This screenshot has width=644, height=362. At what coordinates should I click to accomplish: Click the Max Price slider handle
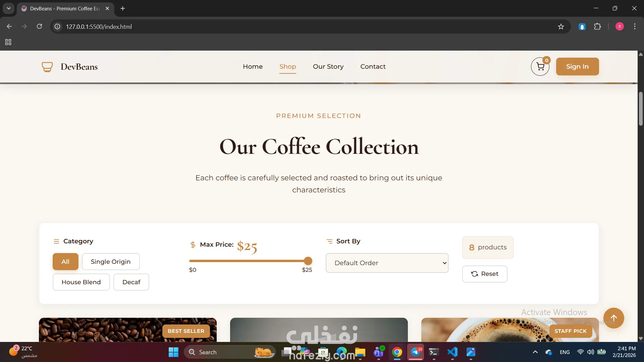(308, 261)
